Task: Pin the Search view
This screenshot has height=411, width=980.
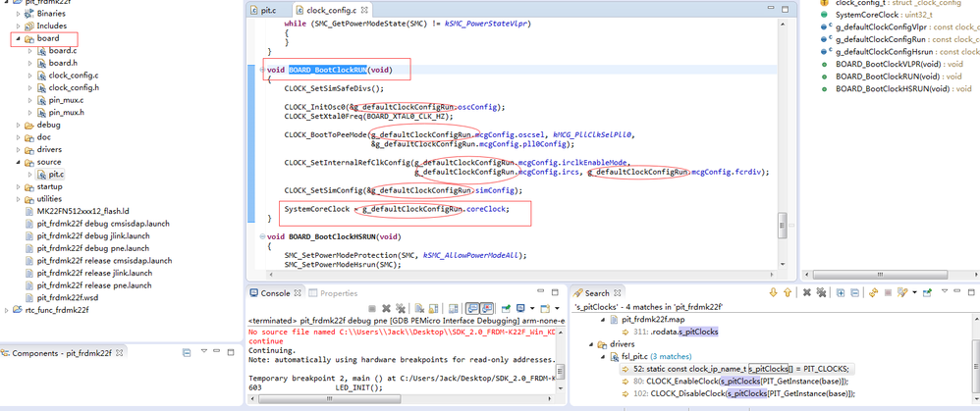Action: coord(928,291)
